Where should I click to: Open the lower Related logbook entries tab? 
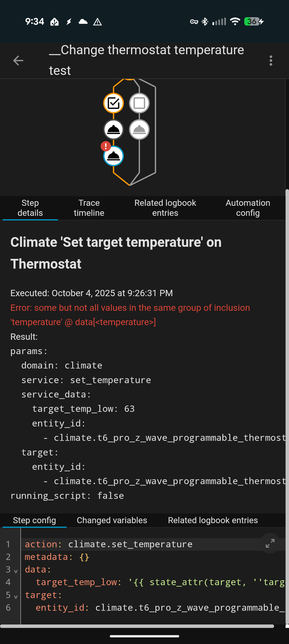tap(213, 520)
